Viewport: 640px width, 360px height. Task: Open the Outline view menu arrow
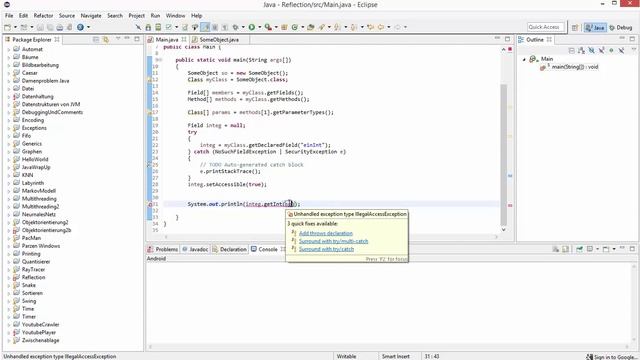[x=634, y=49]
